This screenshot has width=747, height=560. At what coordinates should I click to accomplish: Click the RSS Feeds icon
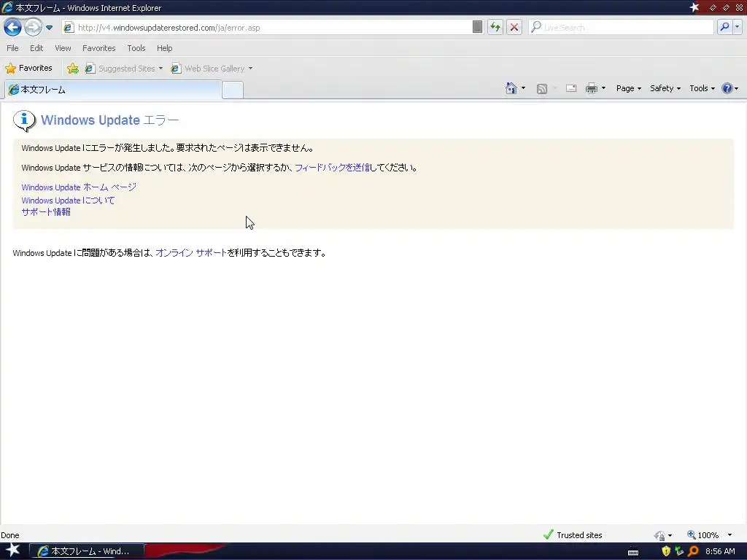pos(542,88)
